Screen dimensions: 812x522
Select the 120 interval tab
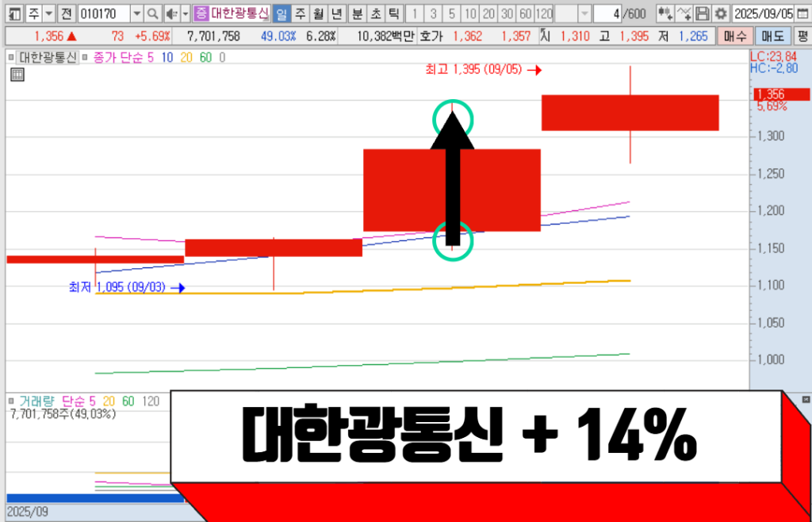(x=544, y=13)
